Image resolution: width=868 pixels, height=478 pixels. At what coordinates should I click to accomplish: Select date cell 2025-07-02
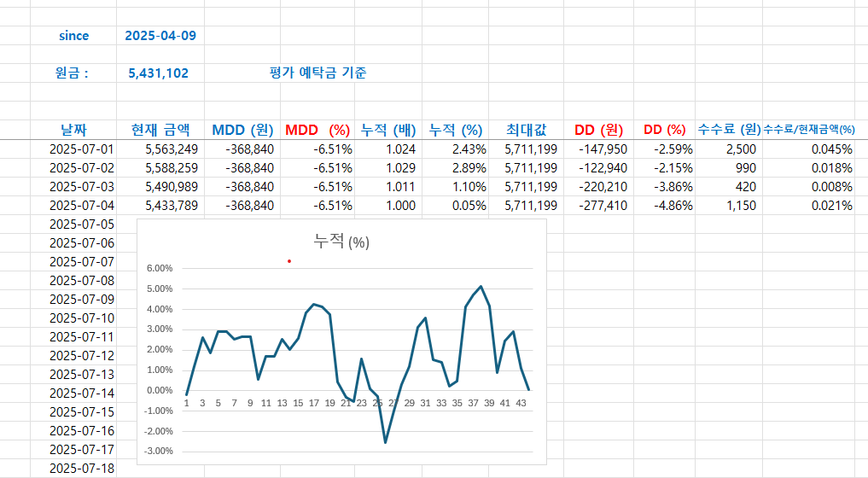[x=73, y=168]
